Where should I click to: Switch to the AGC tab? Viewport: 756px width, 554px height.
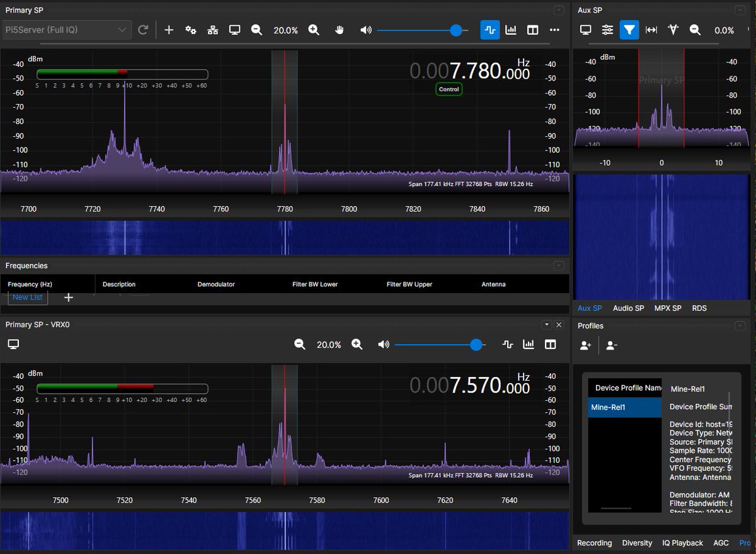(x=721, y=543)
